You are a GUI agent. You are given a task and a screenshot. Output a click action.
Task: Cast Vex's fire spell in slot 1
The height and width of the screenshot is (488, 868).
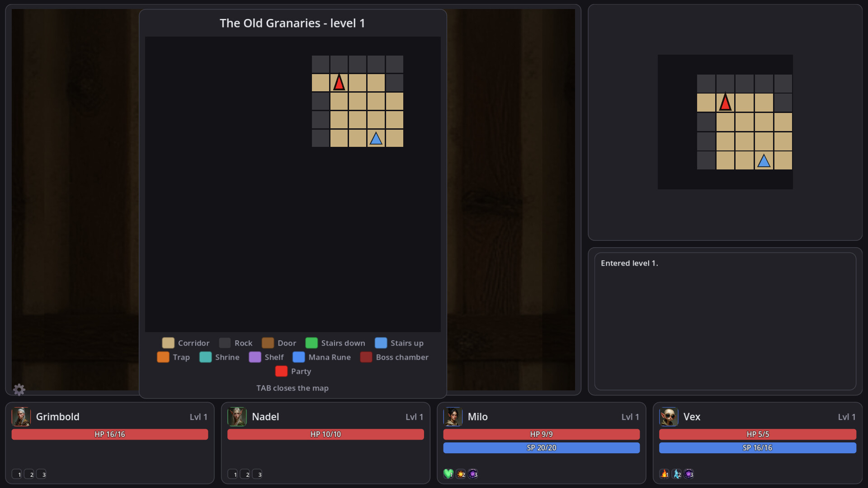(665, 474)
